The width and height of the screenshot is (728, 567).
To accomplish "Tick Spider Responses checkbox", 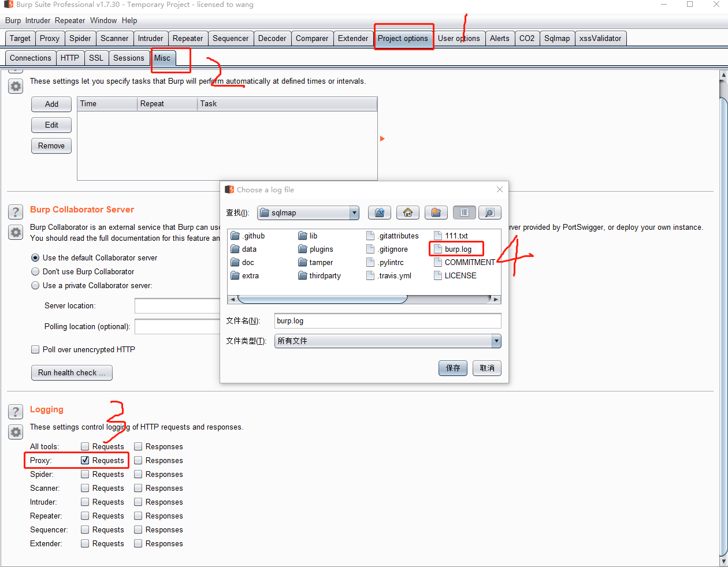I will (x=138, y=474).
